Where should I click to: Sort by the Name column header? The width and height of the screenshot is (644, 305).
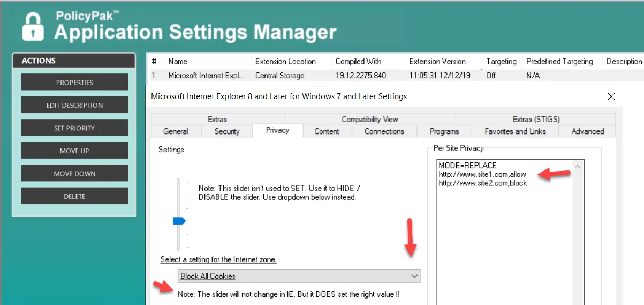pyautogui.click(x=207, y=62)
